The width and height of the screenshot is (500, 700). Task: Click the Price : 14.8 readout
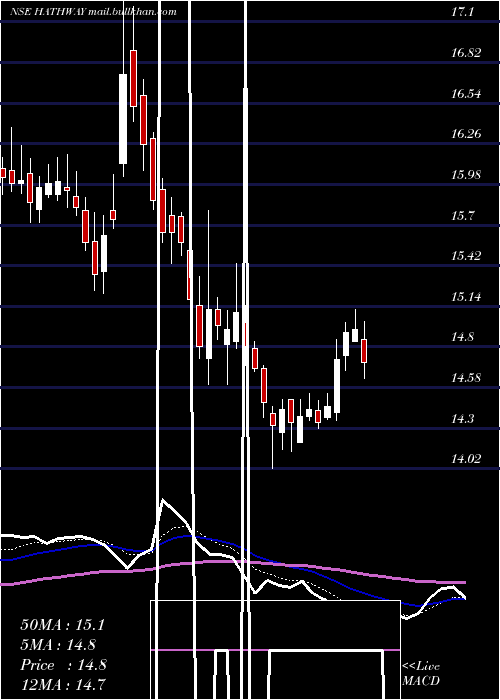(x=63, y=665)
